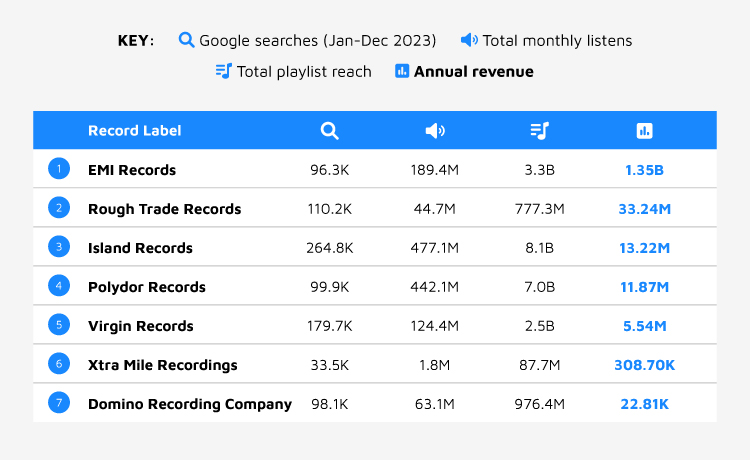
Task: Select the Island Records label name
Action: (x=140, y=248)
